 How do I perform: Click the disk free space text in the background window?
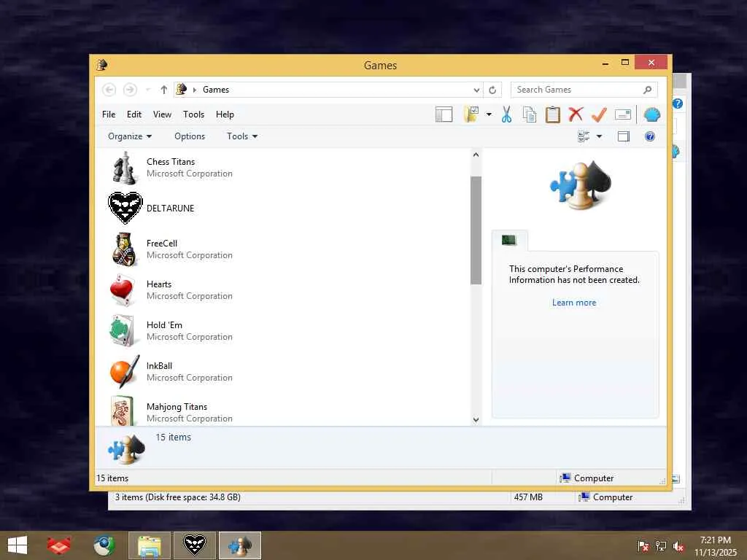(x=178, y=497)
